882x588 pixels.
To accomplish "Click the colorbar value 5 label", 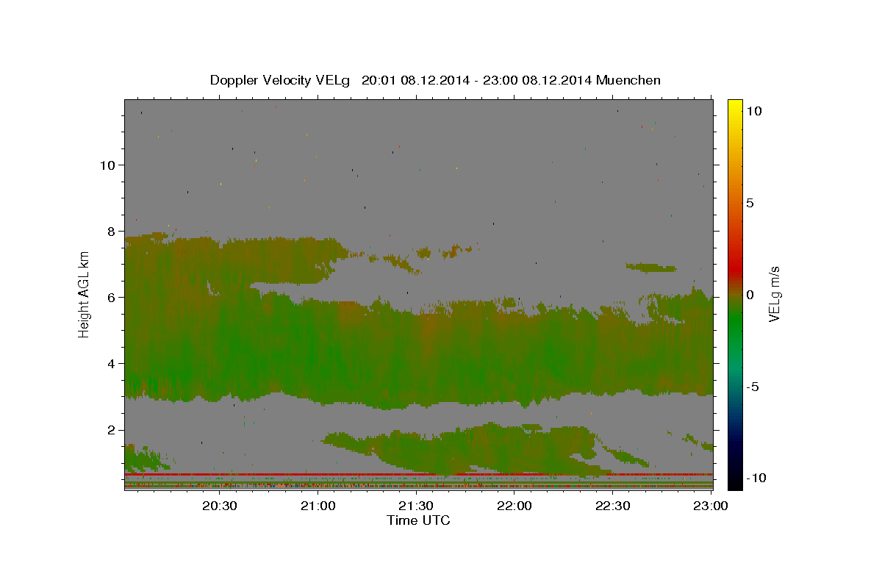I will [750, 203].
